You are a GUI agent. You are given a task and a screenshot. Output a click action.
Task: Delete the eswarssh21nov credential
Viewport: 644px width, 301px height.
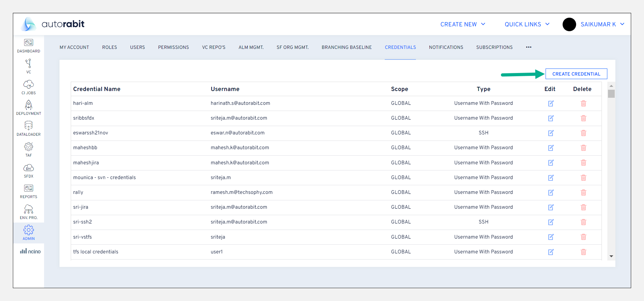583,133
